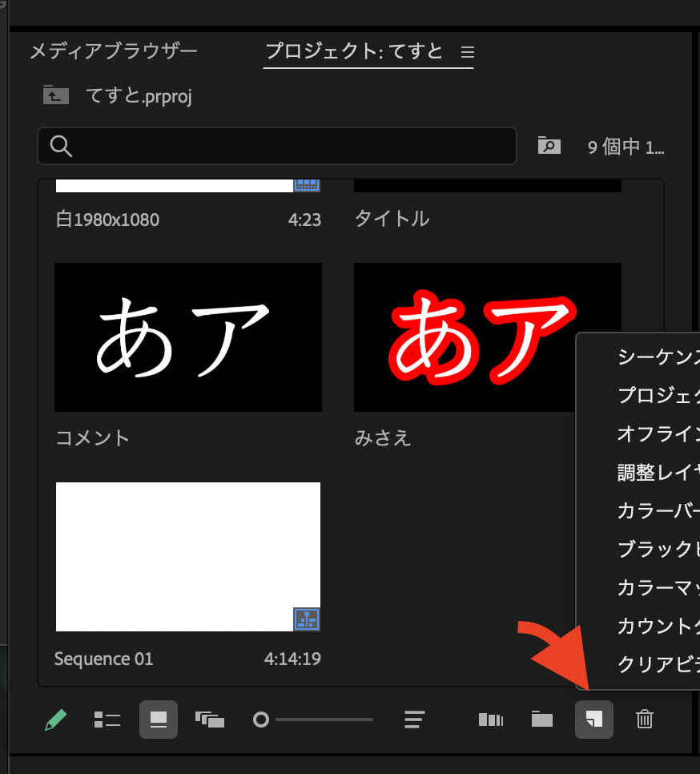Screen dimensions: 700x774
Task: Click Automate to Sequence icon
Action: 491,720
